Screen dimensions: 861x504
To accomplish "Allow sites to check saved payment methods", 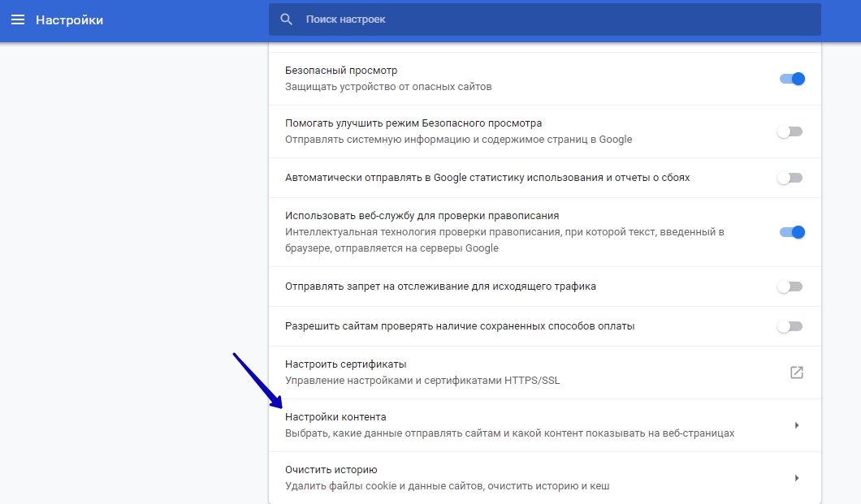I will (789, 326).
